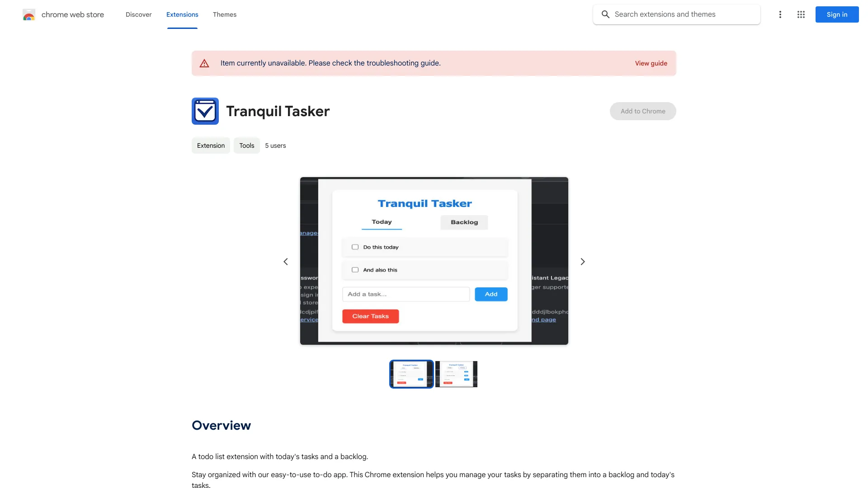Toggle the 'Do this today' checkbox
Image resolution: width=868 pixels, height=488 pixels.
tap(354, 247)
